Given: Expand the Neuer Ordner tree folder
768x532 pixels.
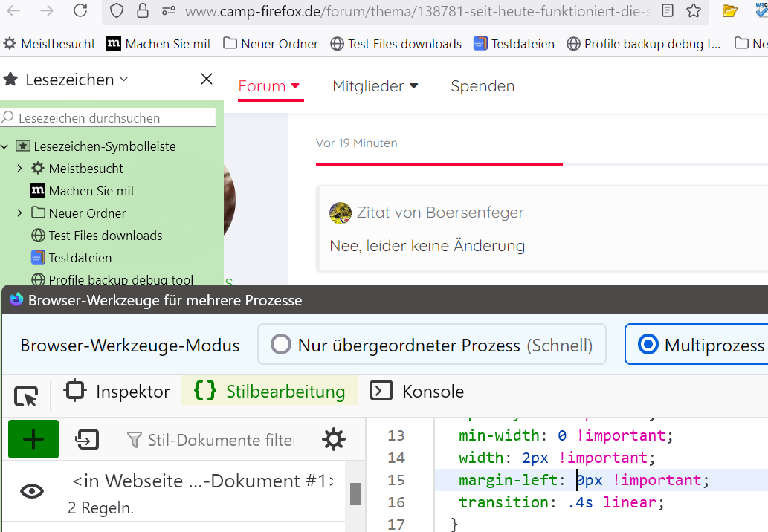Looking at the screenshot, I should 19,213.
